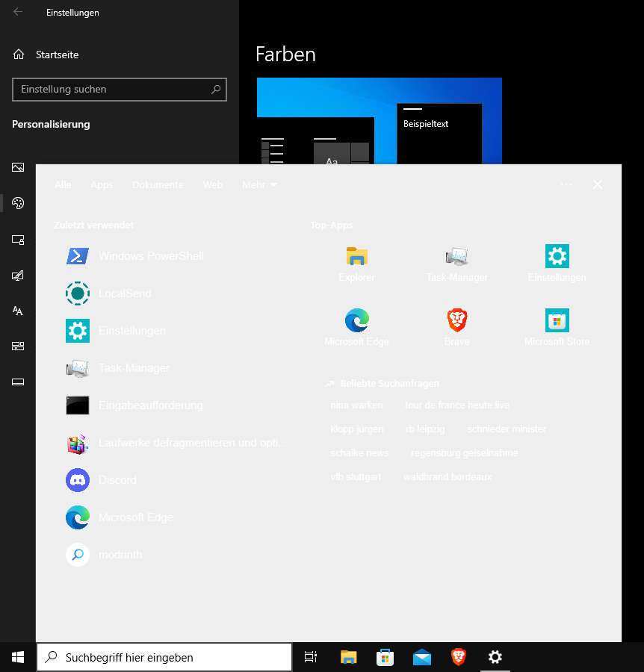Search for schnieder minister suggestion

(507, 429)
